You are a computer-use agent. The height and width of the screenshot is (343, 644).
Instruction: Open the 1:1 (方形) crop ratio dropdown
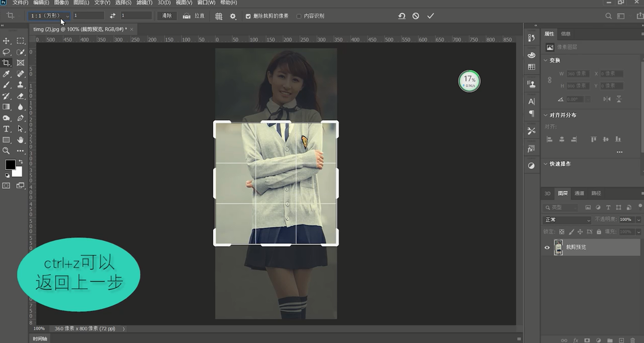[49, 16]
